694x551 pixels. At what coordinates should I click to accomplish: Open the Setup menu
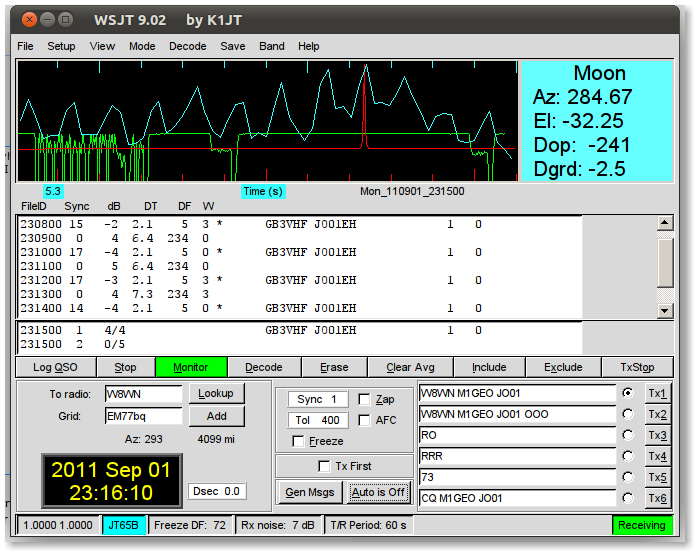pyautogui.click(x=61, y=46)
